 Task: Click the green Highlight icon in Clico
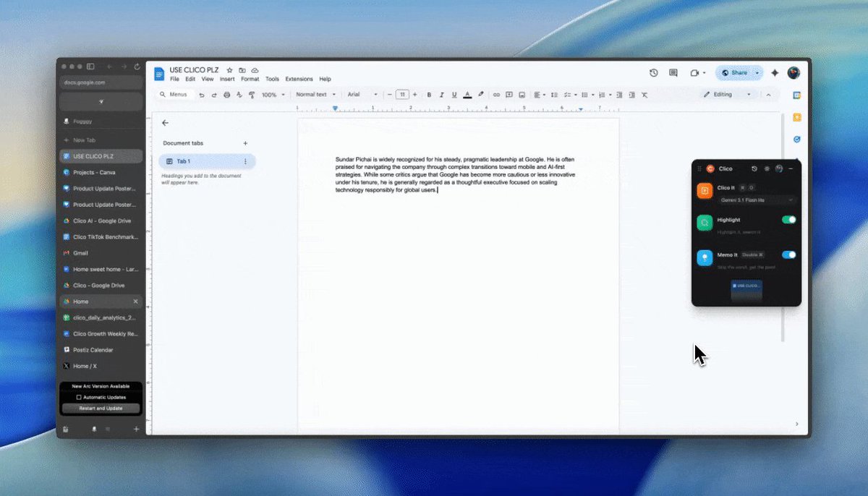705,223
